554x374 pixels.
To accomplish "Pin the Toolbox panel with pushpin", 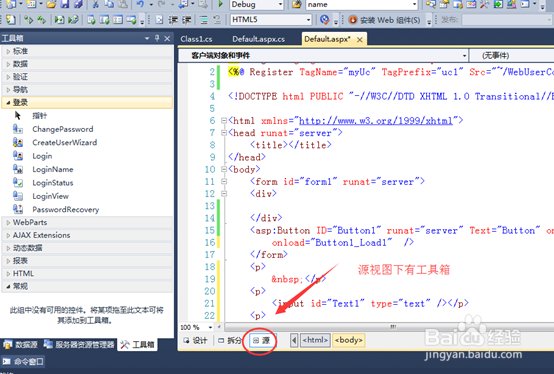I will pyautogui.click(x=157, y=38).
